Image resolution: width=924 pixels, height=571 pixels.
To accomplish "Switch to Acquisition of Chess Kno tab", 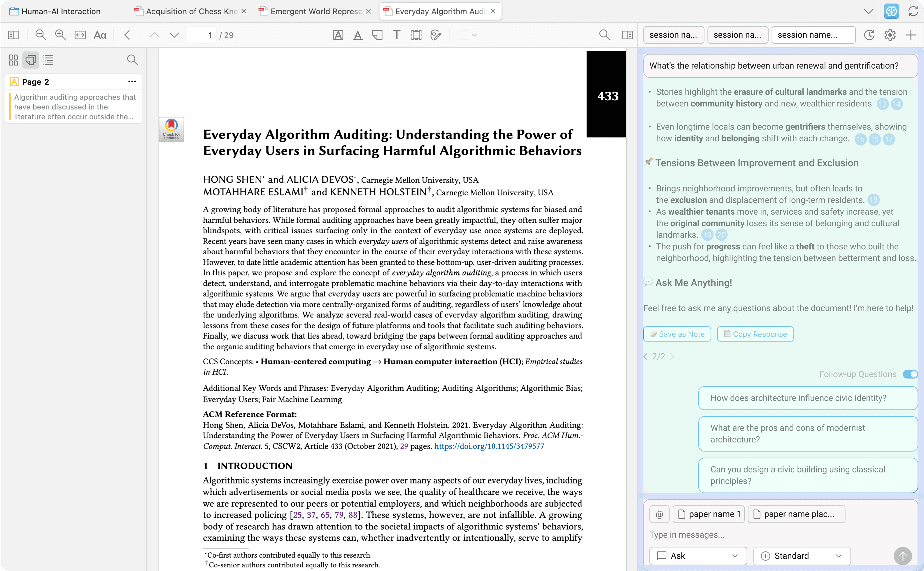I will pos(191,11).
